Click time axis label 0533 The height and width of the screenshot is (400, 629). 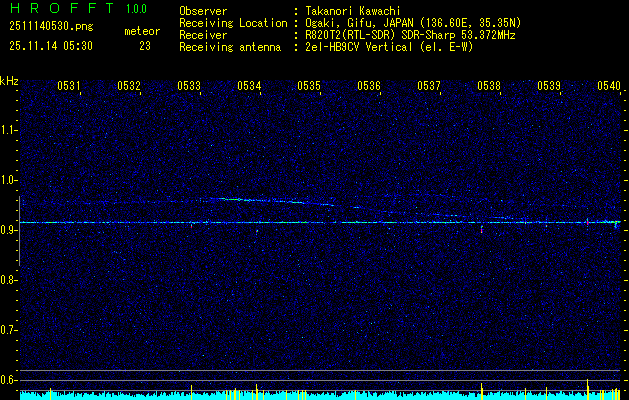coord(189,85)
